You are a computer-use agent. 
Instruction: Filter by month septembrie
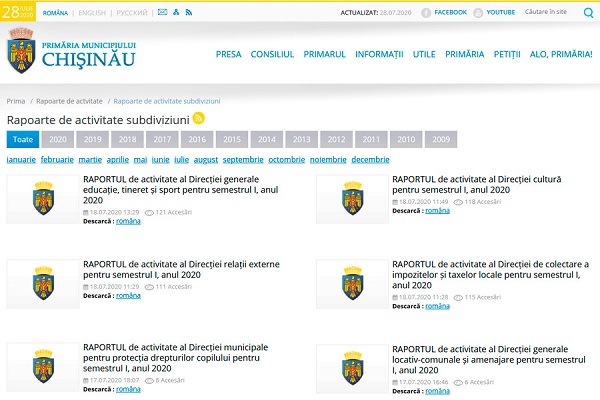point(243,160)
